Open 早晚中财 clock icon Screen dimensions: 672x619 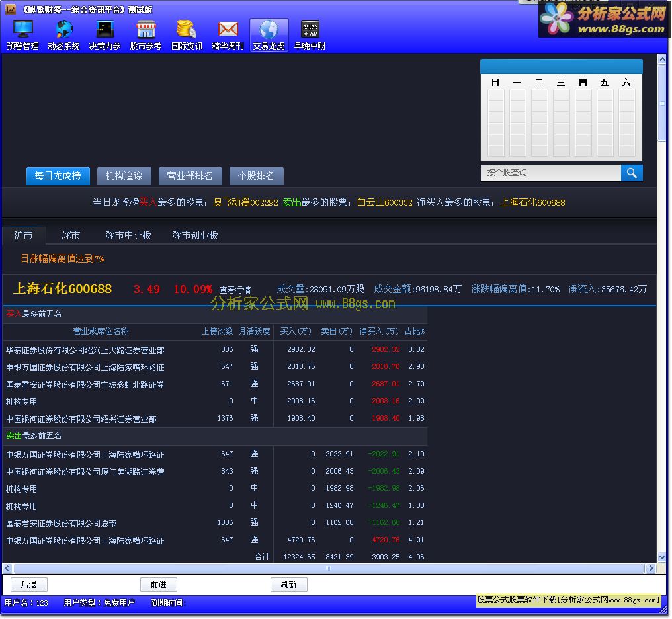(x=310, y=35)
